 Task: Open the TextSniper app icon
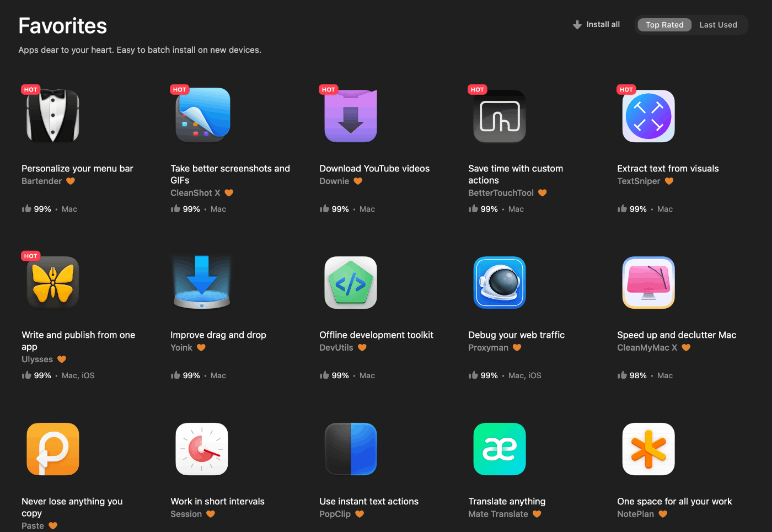tap(648, 116)
